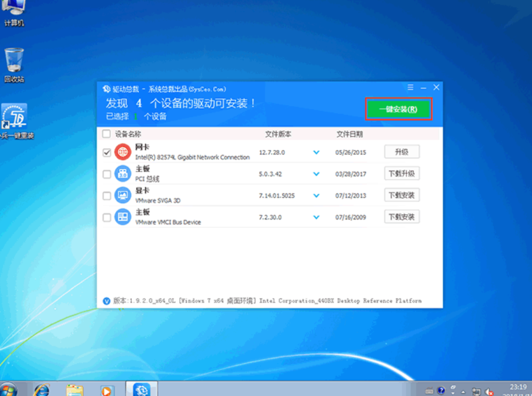Click the red 网卡 globe icon

point(123,152)
